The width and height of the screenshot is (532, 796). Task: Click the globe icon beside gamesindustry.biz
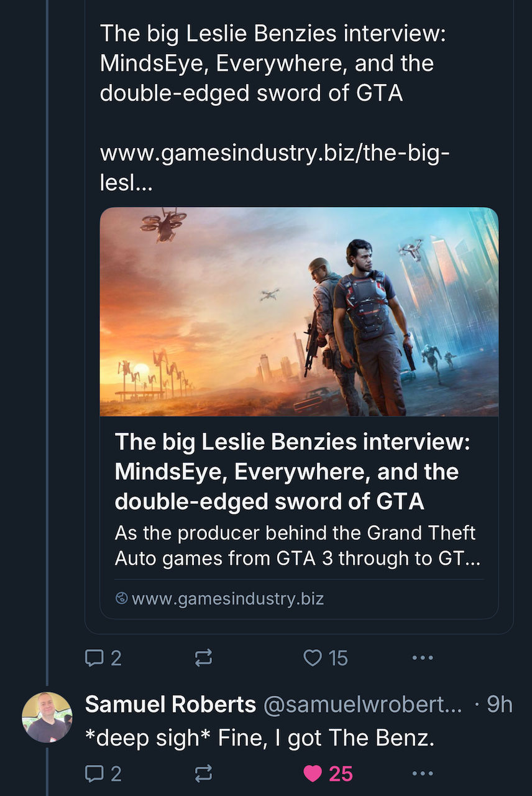[x=122, y=598]
